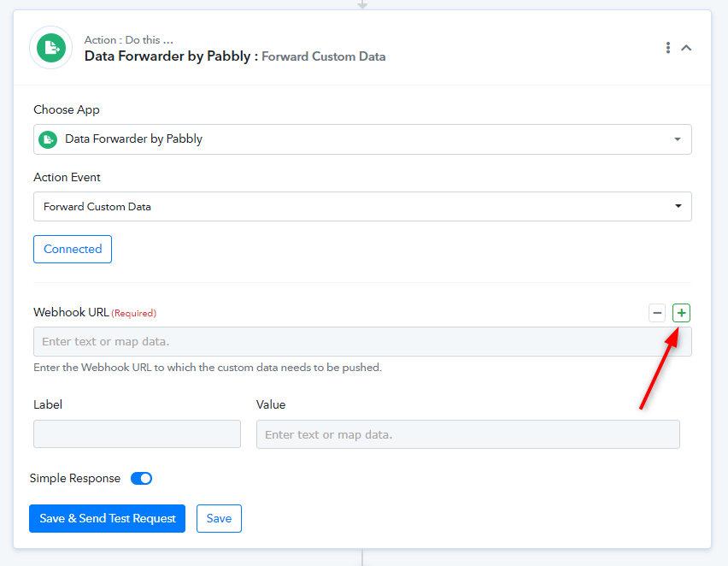Click the small Pabbly icon inside Choose App field

(x=48, y=139)
